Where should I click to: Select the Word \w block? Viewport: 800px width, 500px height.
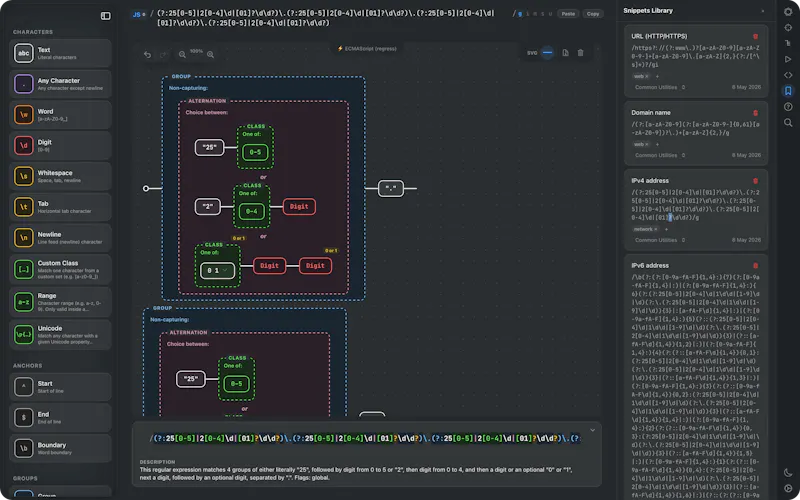click(x=60, y=115)
